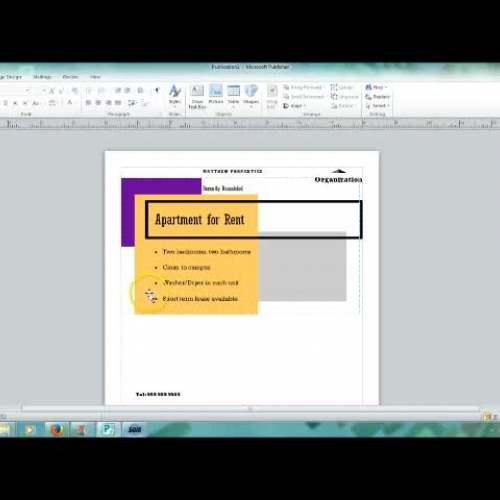Screen dimensions: 500x500
Task: Click the Group objects button
Action: pyautogui.click(x=341, y=87)
